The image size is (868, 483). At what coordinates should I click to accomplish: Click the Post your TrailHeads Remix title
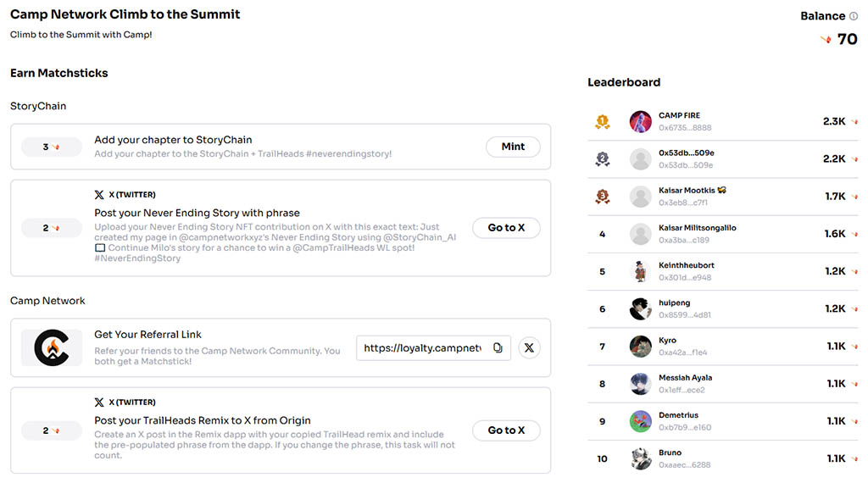click(202, 420)
